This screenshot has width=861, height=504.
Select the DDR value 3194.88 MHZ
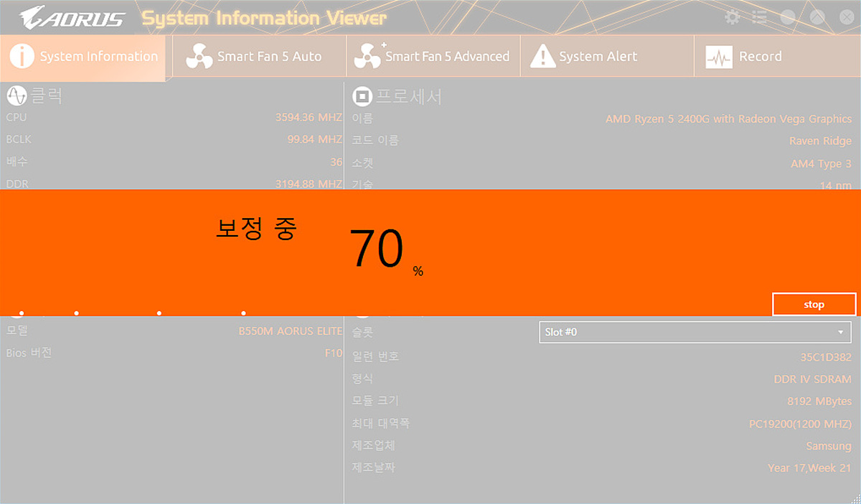(309, 184)
